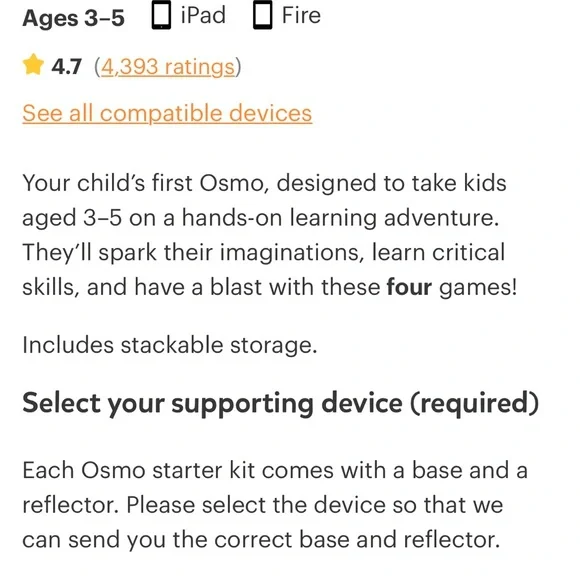This screenshot has height=580, width=580.
Task: Open See all compatible devices link
Action: (167, 113)
